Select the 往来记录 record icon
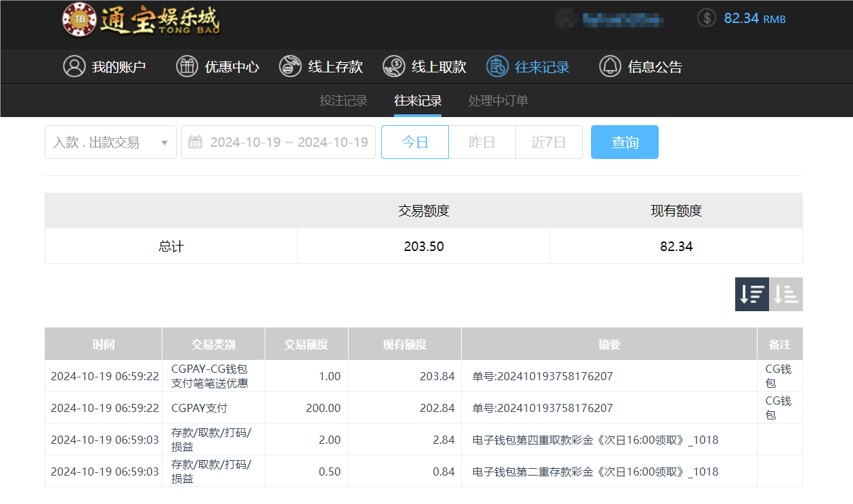The image size is (853, 504). 496,66
